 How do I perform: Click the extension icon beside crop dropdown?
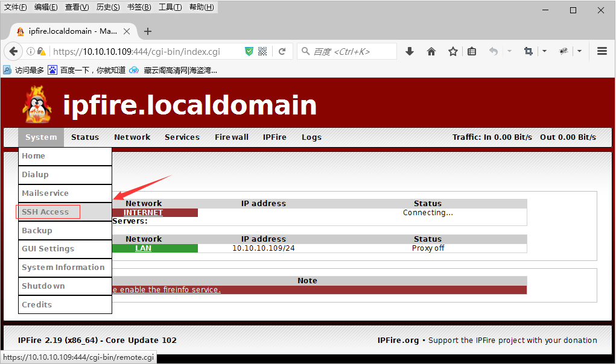point(564,51)
